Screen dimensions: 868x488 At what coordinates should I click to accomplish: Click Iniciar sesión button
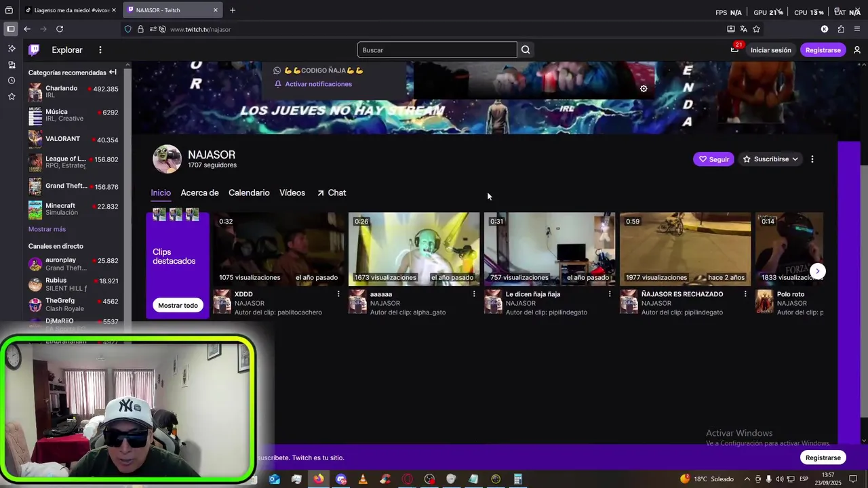point(770,50)
